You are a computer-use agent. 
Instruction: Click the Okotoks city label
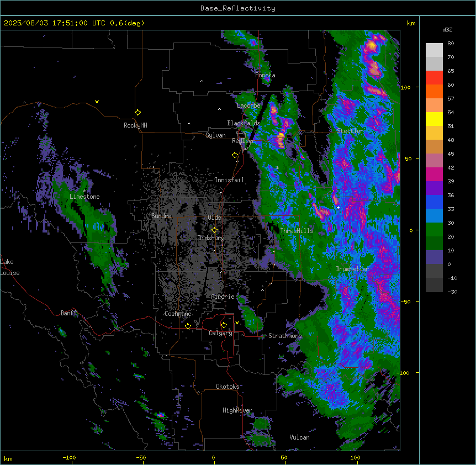pos(228,387)
